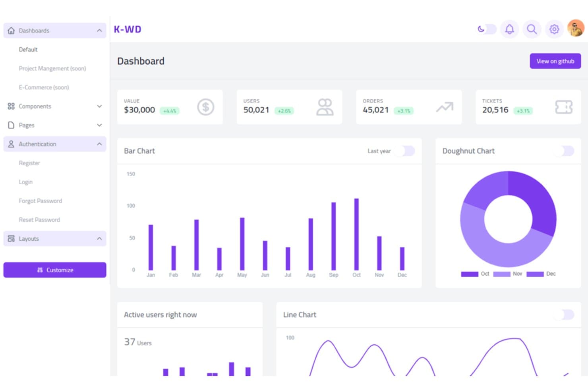Toggle the Doughnut Chart switch

coord(565,151)
